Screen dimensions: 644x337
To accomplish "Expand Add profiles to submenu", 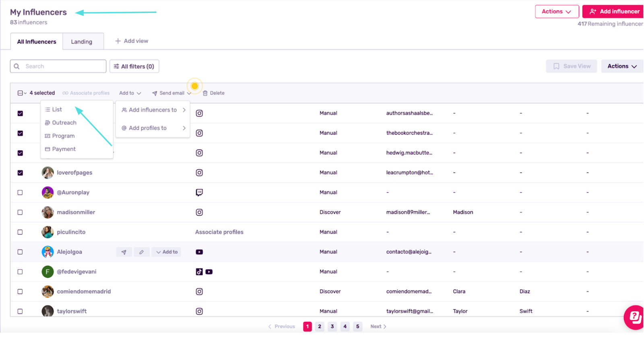I will click(x=153, y=128).
